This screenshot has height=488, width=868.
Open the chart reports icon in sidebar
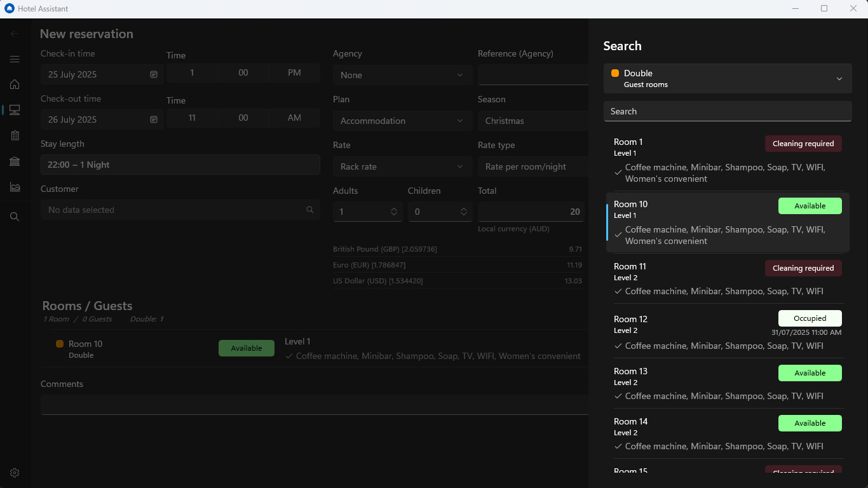tap(15, 187)
